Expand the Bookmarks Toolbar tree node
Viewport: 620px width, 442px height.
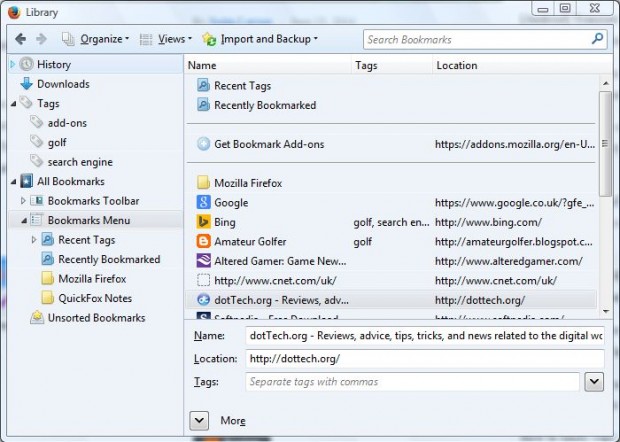click(24, 201)
